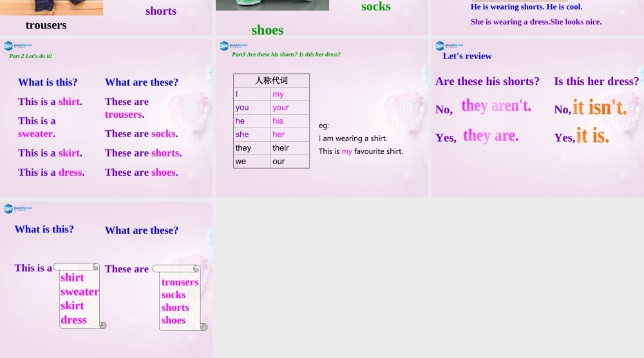This screenshot has height=358, width=644.
Task: Click "This is a" beside the left scroll
Action: pos(33,268)
